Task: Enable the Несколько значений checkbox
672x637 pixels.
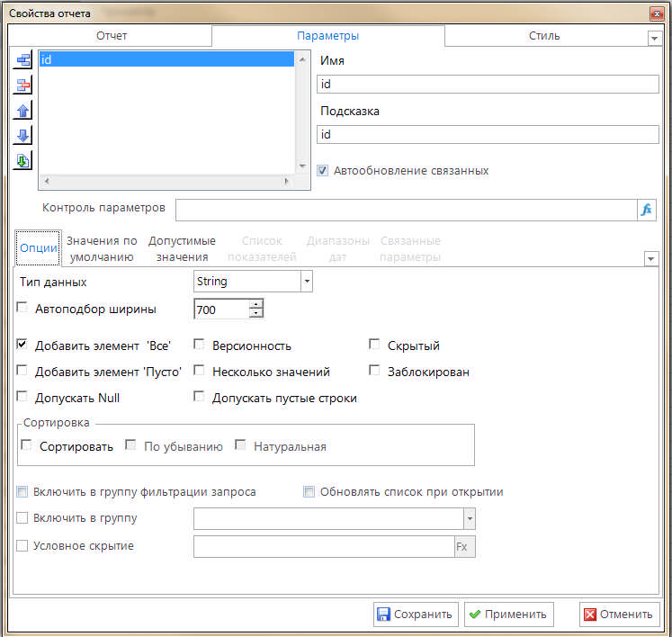Action: pyautogui.click(x=200, y=372)
